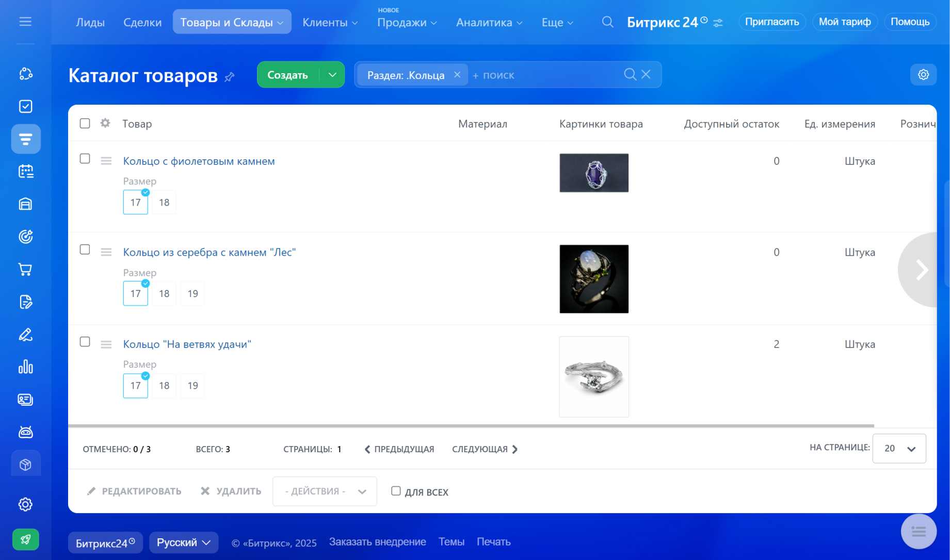Open the calendar icon in left sidebar
This screenshot has height=560, width=950.
pos(25,171)
